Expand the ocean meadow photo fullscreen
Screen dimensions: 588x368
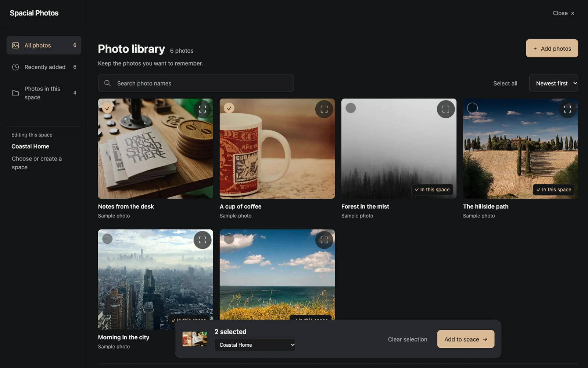(324, 240)
